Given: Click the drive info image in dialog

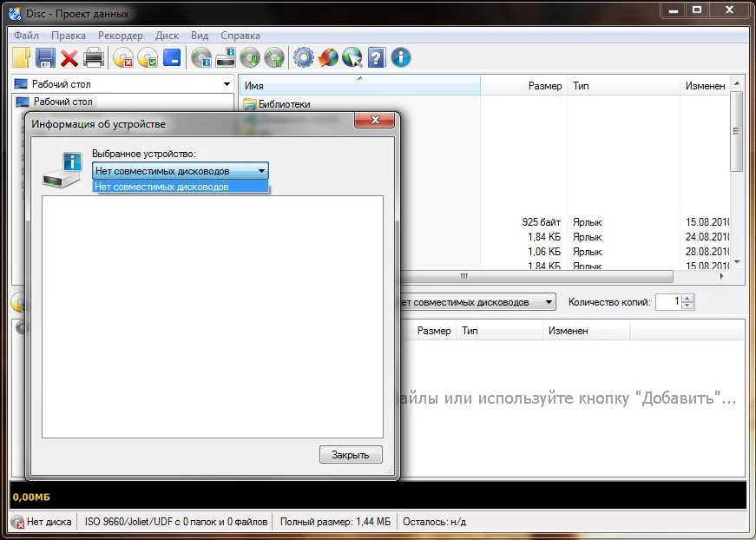Looking at the screenshot, I should click(62, 169).
